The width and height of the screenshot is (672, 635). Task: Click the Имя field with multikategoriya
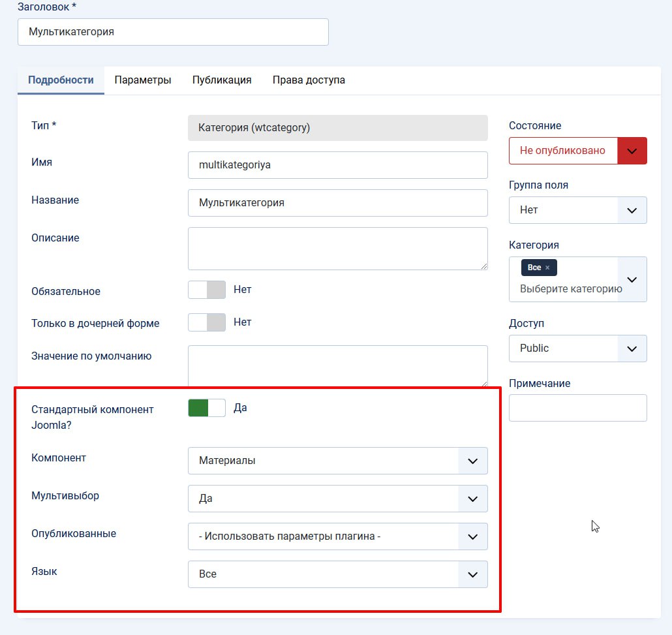click(338, 165)
